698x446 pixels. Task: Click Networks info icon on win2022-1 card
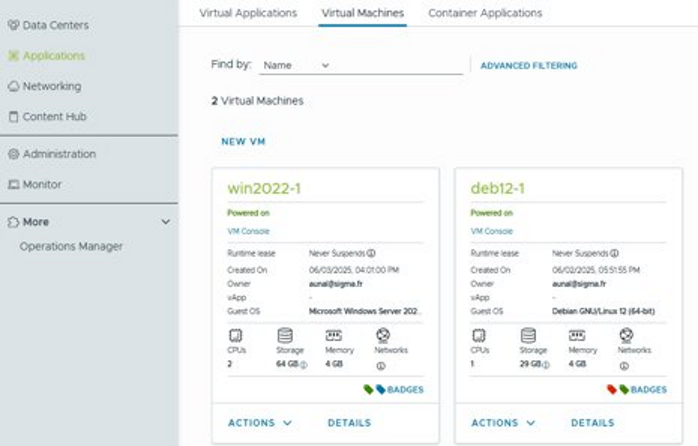(x=380, y=365)
